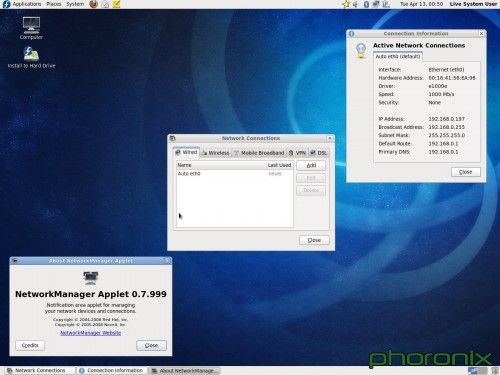
Task: Click the Connection Information title bar info icon
Action: pos(351,34)
